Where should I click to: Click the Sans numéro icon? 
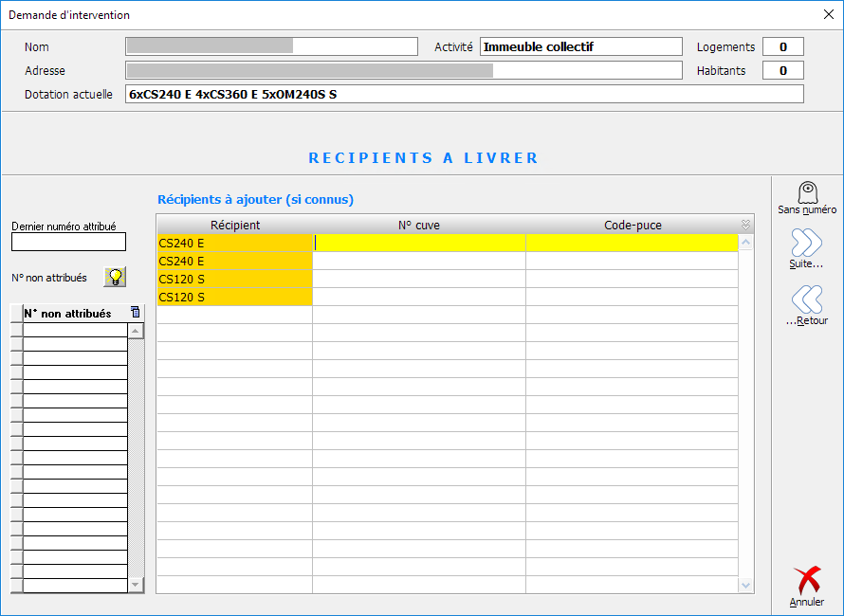(807, 193)
